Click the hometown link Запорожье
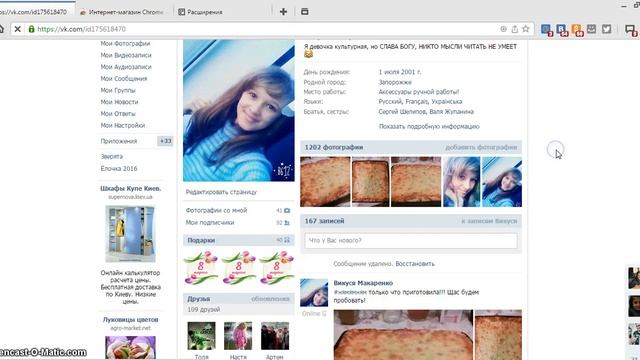 (x=395, y=82)
